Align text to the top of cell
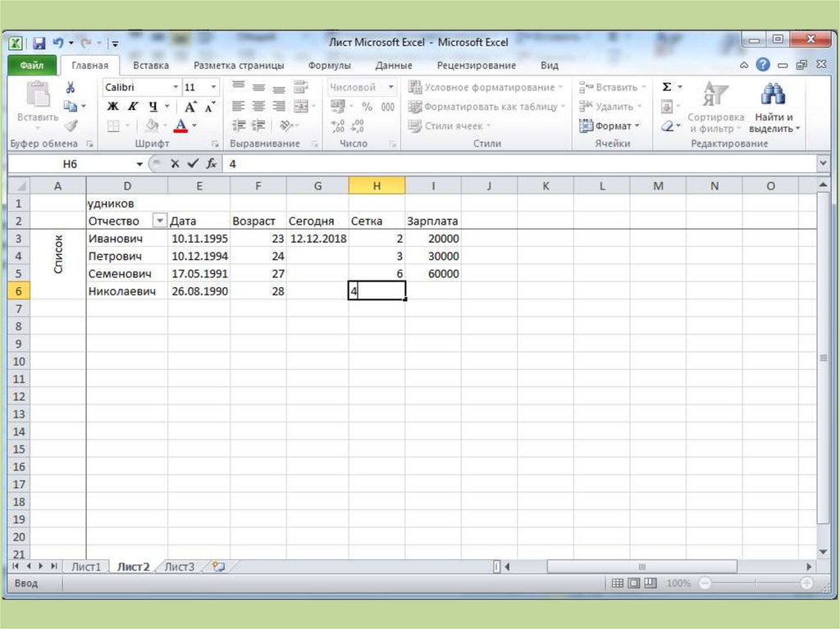 click(x=239, y=87)
